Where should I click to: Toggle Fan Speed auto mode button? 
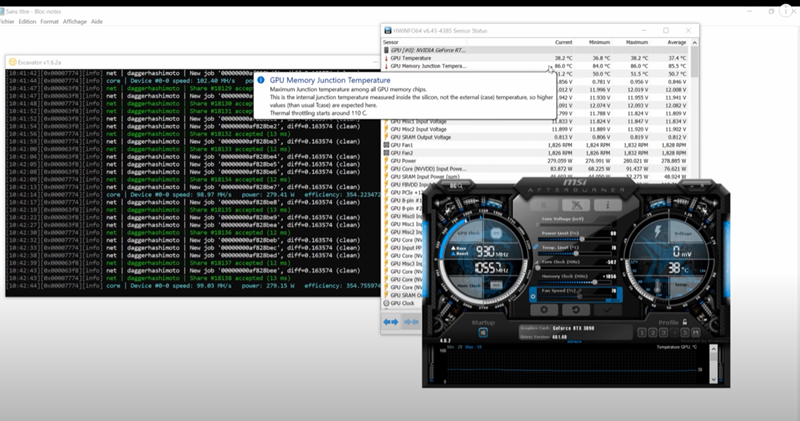coord(533,295)
